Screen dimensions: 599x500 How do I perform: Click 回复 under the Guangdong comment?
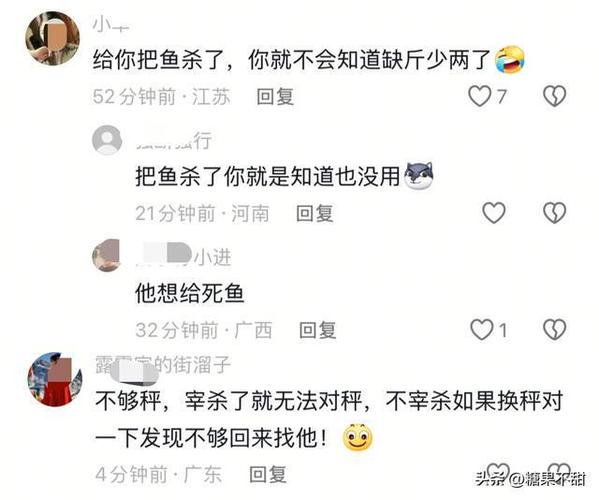pos(267,474)
